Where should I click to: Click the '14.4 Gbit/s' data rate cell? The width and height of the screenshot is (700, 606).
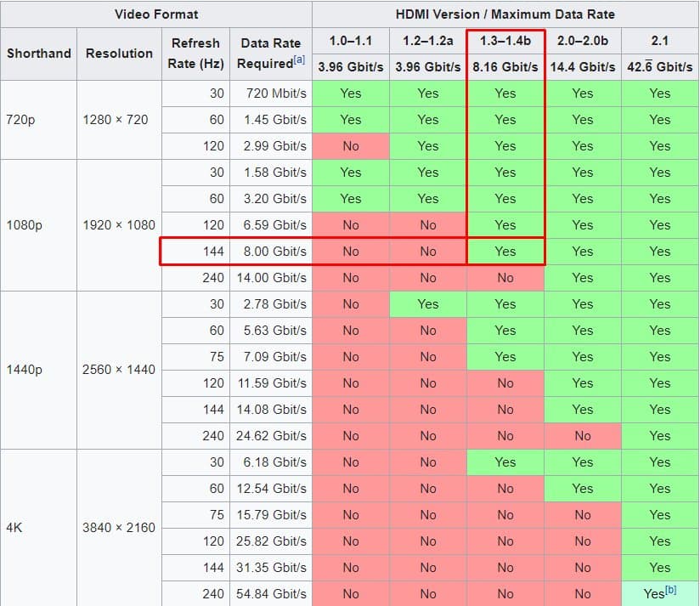[583, 67]
